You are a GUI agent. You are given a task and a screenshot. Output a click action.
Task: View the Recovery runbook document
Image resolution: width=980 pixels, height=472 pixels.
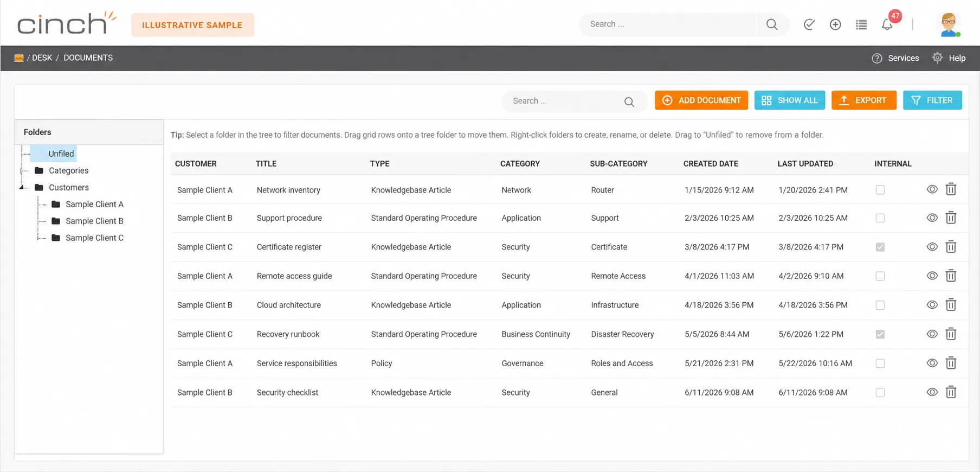(x=932, y=334)
